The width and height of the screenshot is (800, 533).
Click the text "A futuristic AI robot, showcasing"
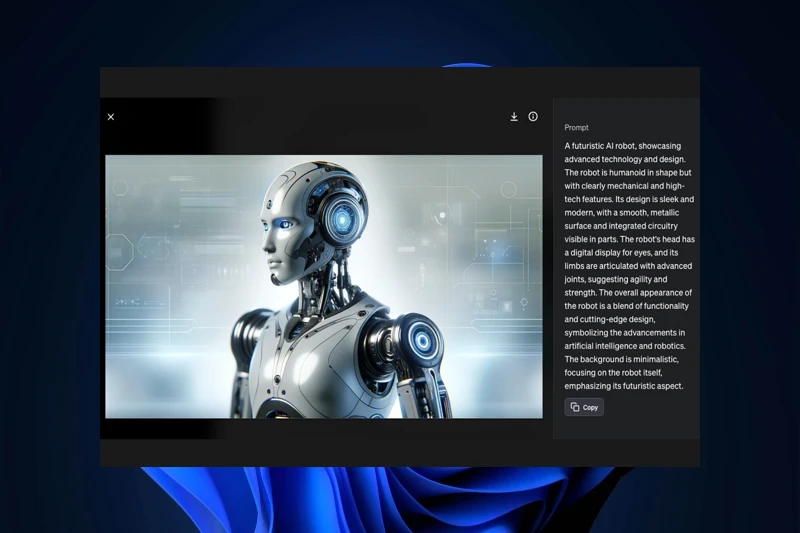pyautogui.click(x=622, y=146)
